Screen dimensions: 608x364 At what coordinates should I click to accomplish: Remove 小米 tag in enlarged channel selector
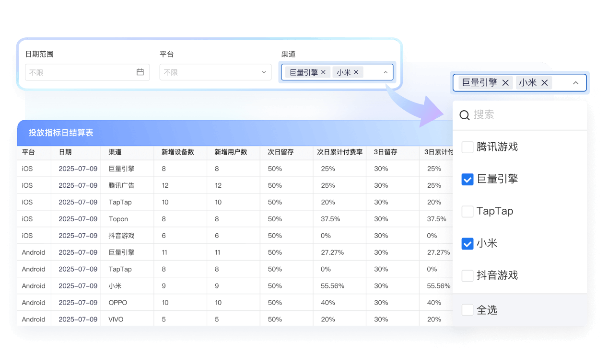tap(544, 83)
